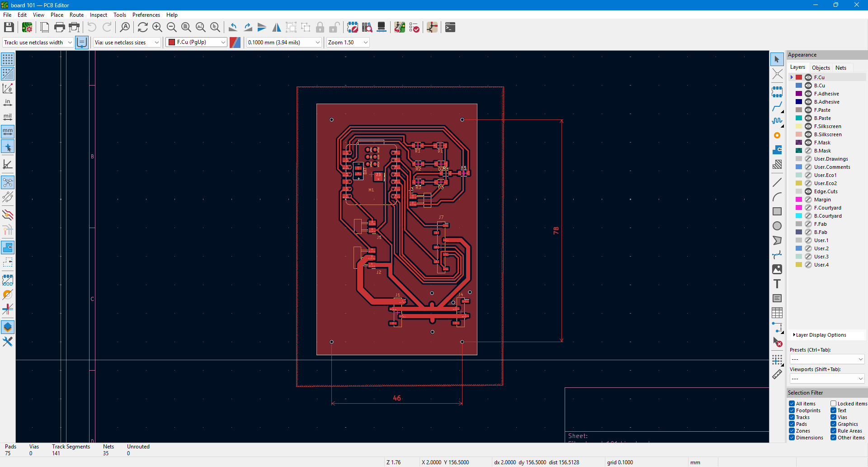Select the Draw Circle tool
The image size is (868, 467).
777,226
